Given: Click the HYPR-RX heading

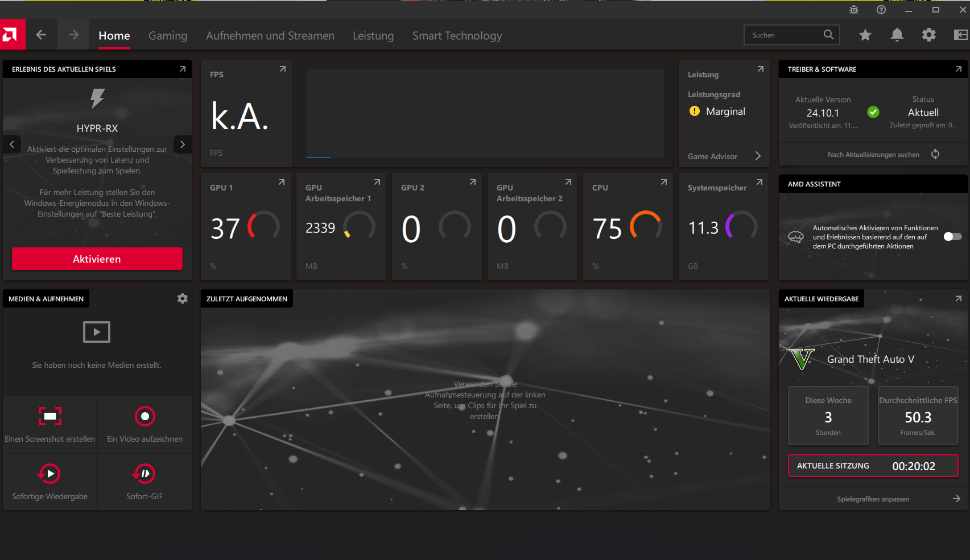Looking at the screenshot, I should (x=97, y=128).
